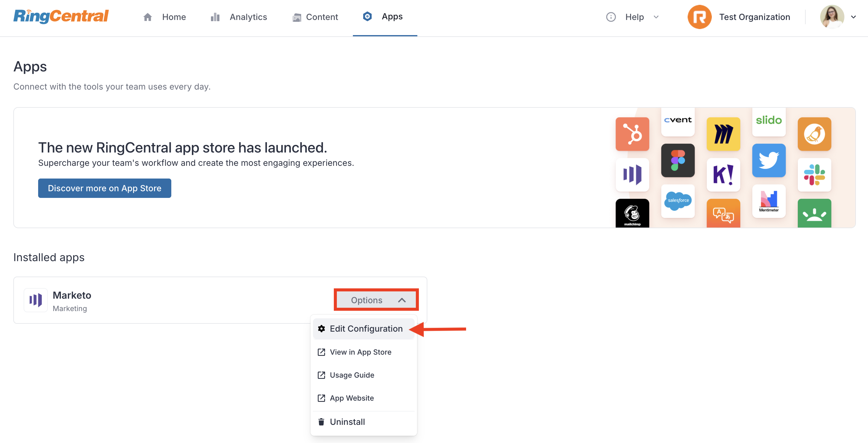Select View in App Store
The height and width of the screenshot is (443, 868).
363,352
